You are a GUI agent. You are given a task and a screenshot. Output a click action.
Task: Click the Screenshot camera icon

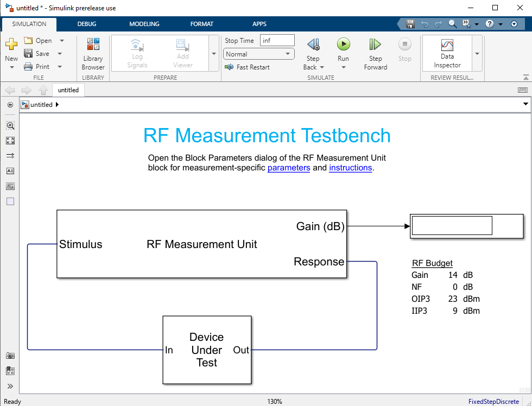[10, 356]
